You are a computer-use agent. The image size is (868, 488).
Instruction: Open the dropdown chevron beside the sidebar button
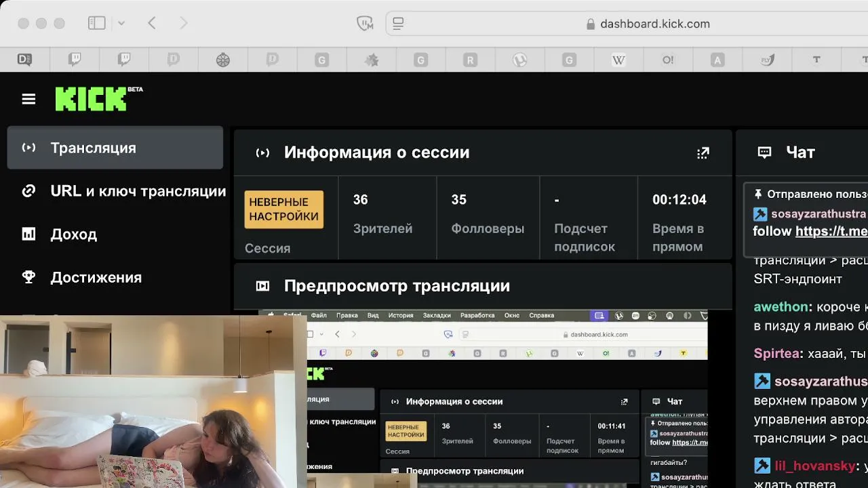(x=121, y=23)
